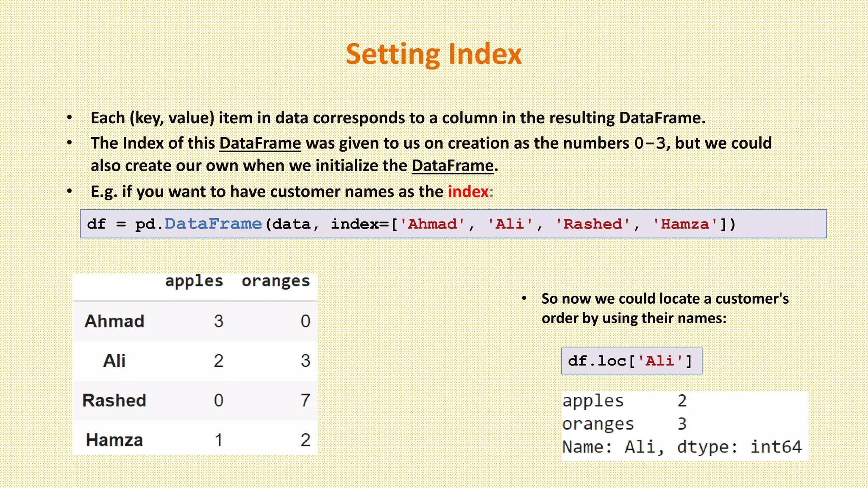Click the 'oranges' column header in the table

pos(276,281)
